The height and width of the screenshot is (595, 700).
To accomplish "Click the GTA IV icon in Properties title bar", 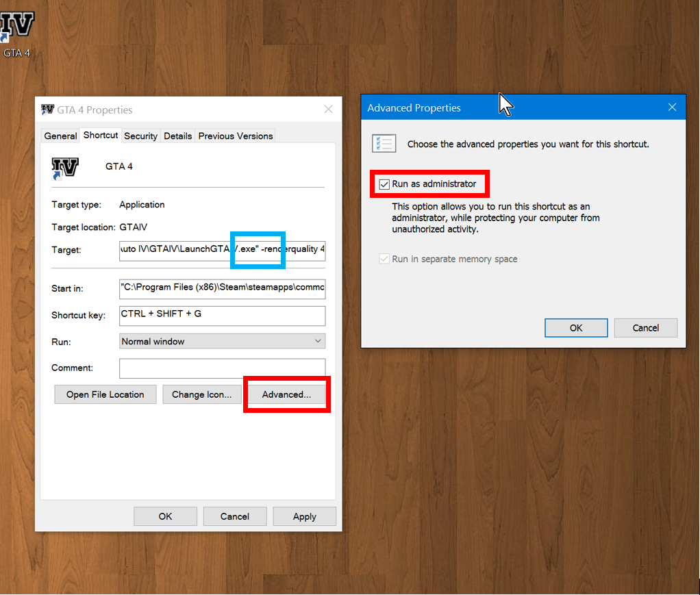I will (x=47, y=110).
